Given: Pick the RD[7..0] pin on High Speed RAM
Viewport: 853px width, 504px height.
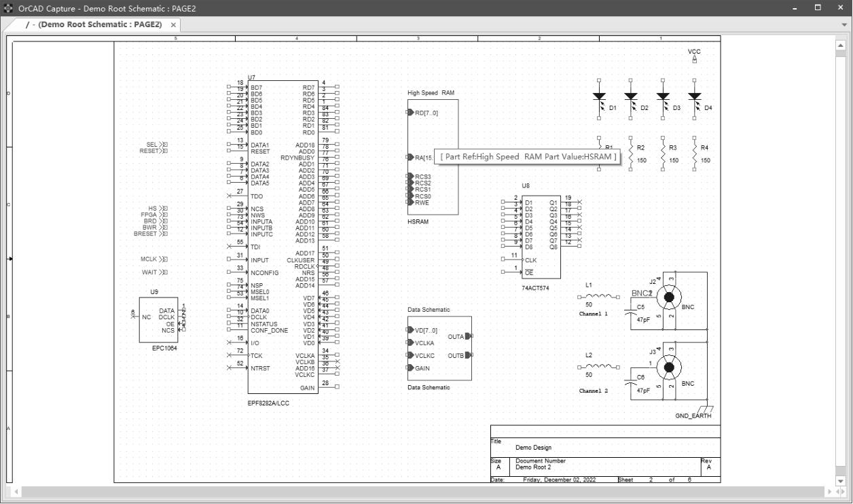Looking at the screenshot, I should point(410,112).
